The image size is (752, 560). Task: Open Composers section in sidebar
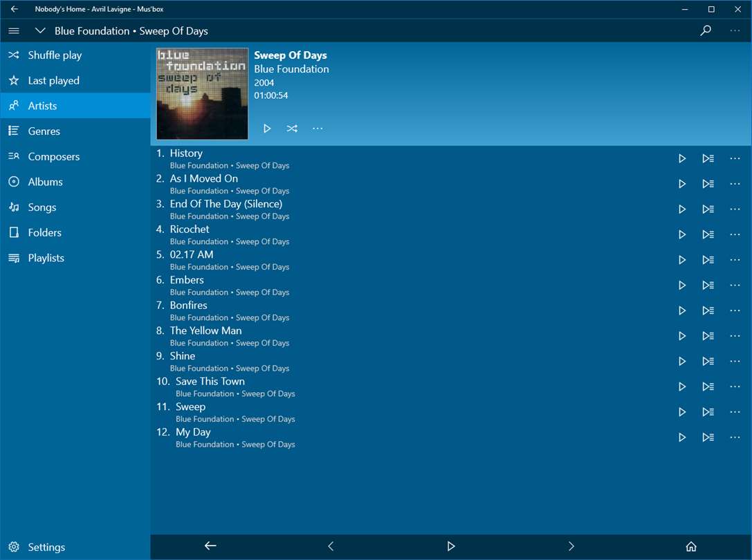tap(75, 156)
